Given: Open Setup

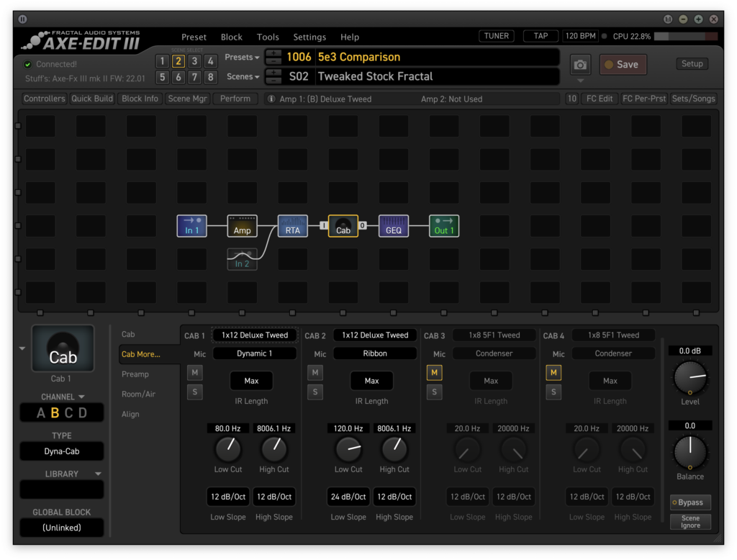Looking at the screenshot, I should [x=692, y=64].
